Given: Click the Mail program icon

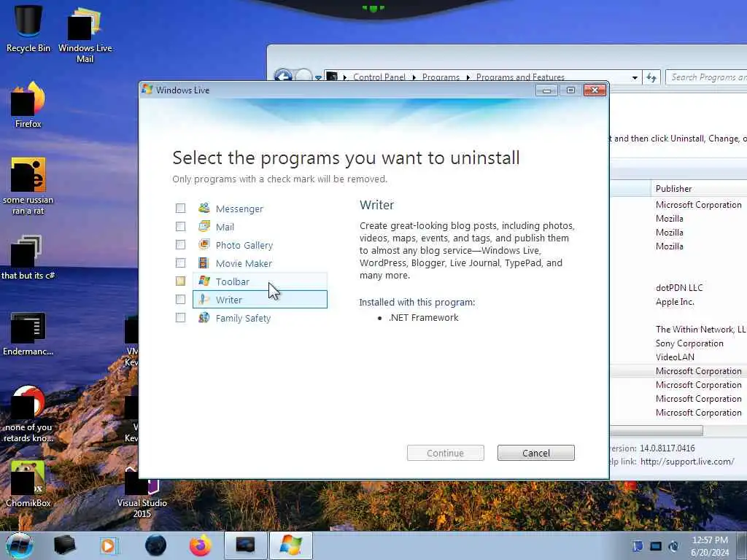Looking at the screenshot, I should (x=204, y=226).
